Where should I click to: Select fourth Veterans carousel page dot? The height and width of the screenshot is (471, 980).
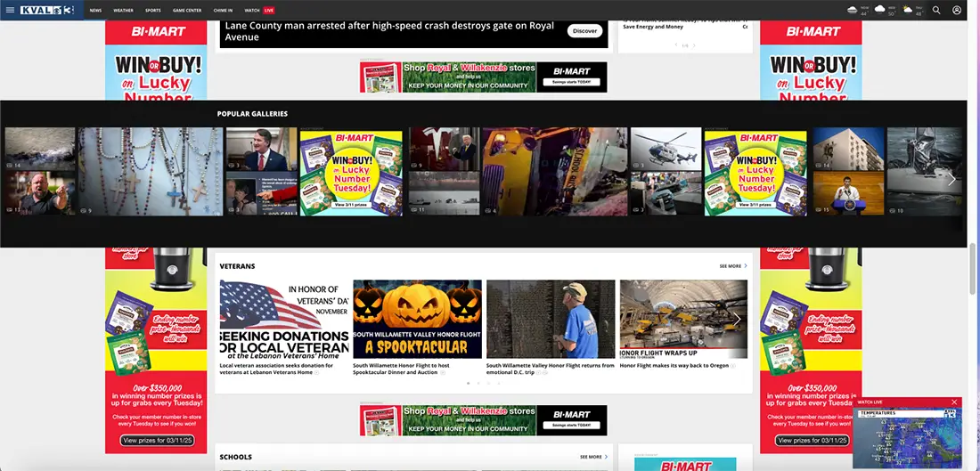tap(498, 383)
